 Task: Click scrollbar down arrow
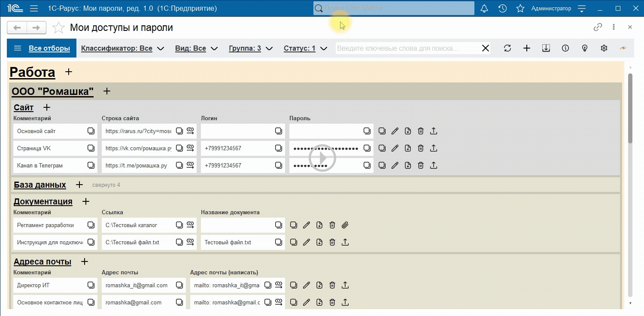point(630,303)
